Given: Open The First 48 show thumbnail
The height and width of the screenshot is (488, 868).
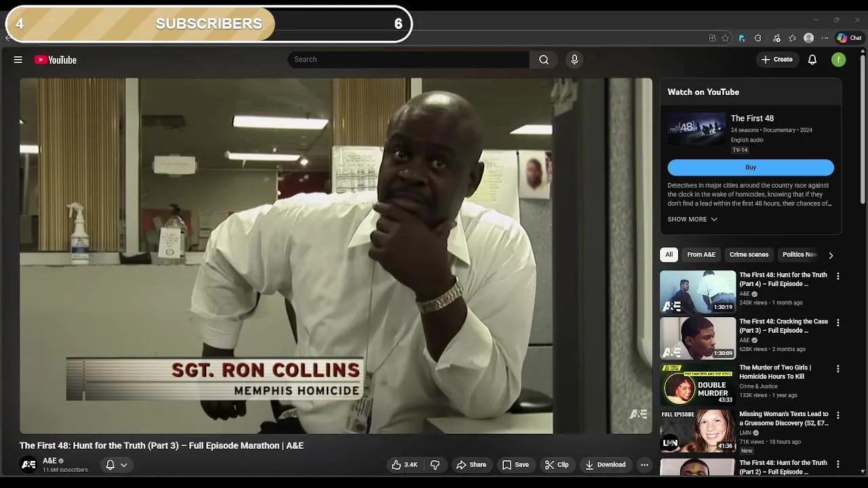Looking at the screenshot, I should tap(696, 129).
